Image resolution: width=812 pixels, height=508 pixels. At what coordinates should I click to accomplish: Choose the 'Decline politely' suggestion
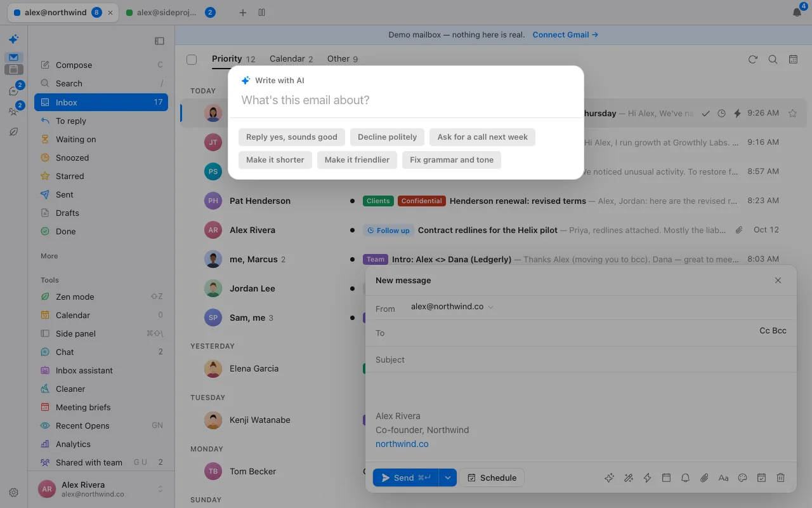coord(388,137)
